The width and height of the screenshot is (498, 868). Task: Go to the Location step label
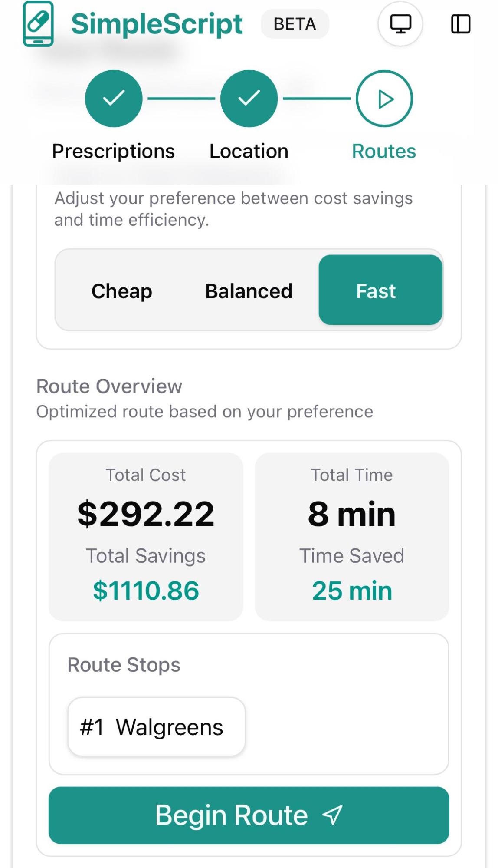coord(249,151)
